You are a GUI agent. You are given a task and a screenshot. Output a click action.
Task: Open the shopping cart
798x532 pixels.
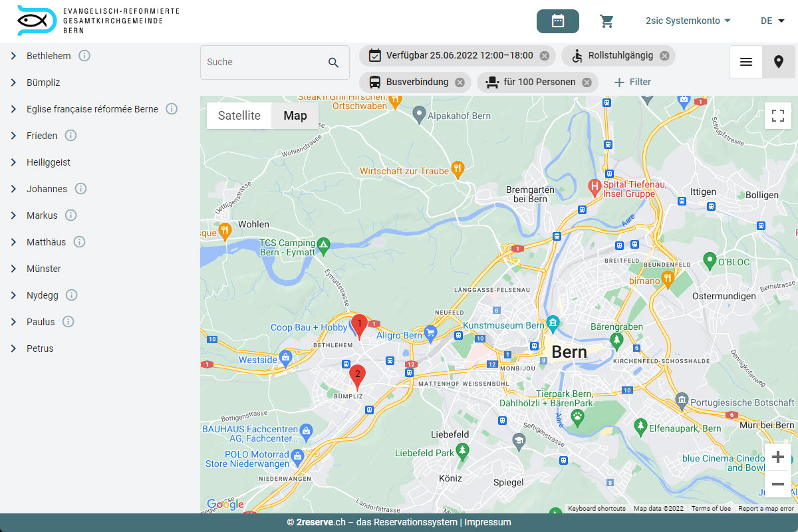606,21
